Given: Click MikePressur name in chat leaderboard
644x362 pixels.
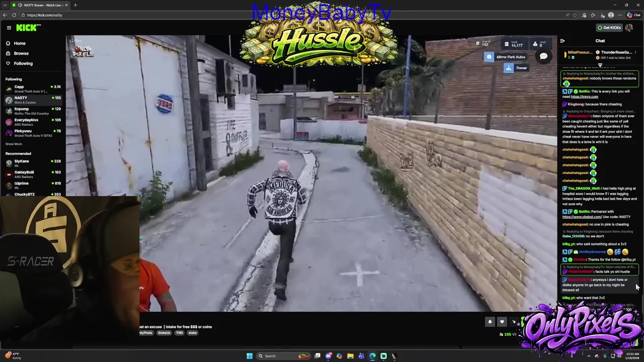Looking at the screenshot, I should (580, 52).
